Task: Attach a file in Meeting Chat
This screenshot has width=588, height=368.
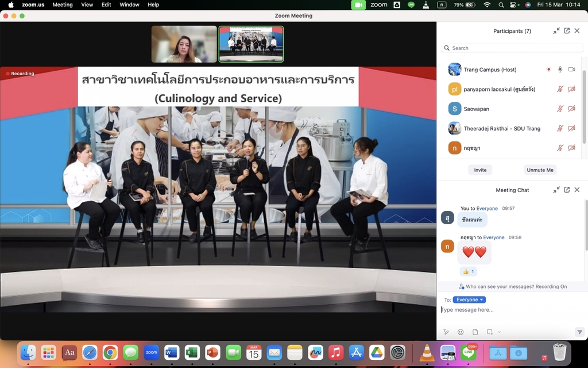Action: click(475, 332)
